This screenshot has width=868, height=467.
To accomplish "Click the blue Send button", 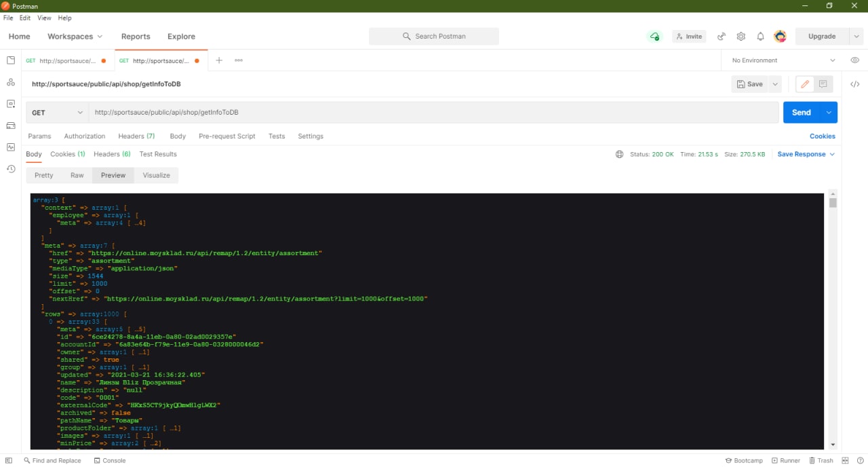I will [x=802, y=113].
